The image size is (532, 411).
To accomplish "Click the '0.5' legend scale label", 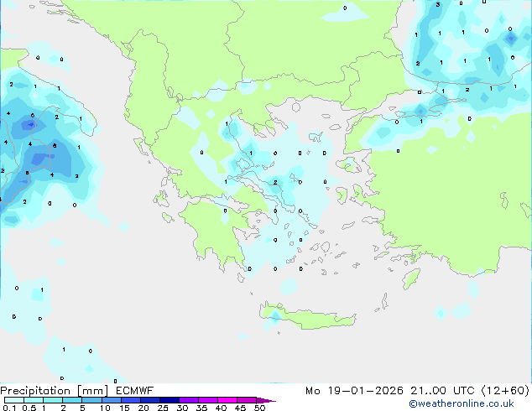I will tap(29, 408).
